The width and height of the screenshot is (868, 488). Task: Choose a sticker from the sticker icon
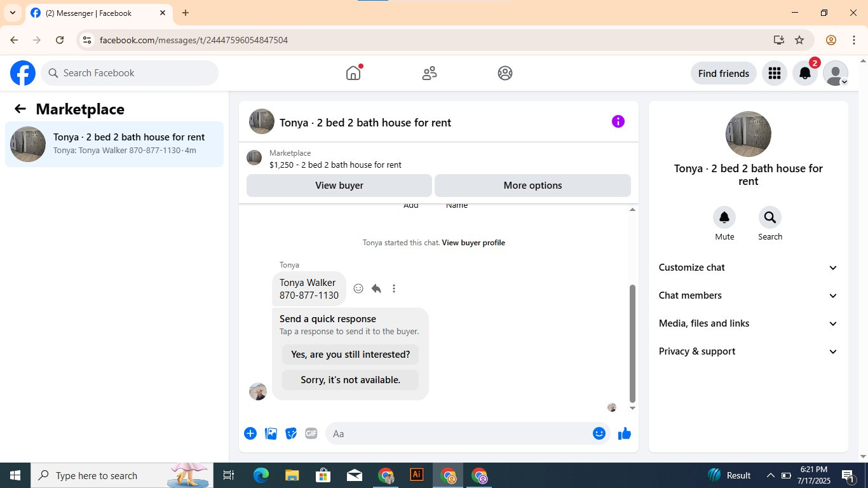291,433
